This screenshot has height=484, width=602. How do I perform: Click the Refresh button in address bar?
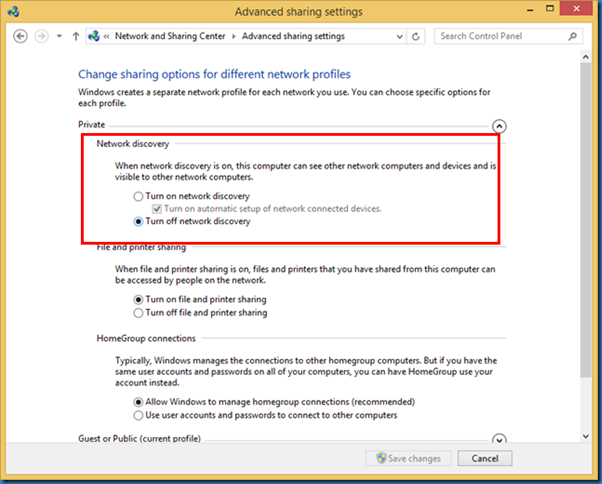pos(415,36)
